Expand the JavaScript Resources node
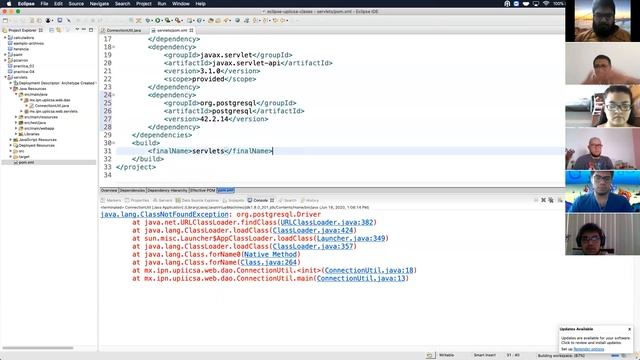 11,140
